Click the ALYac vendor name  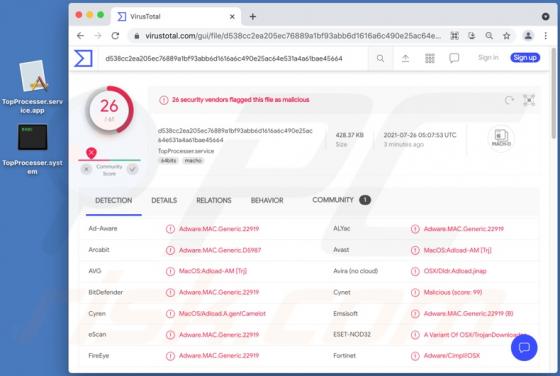341,229
